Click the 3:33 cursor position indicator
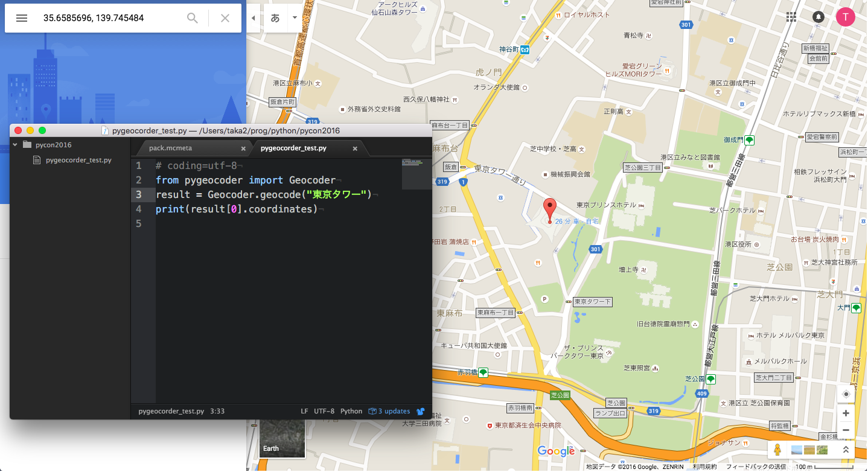The image size is (868, 472). [x=217, y=411]
